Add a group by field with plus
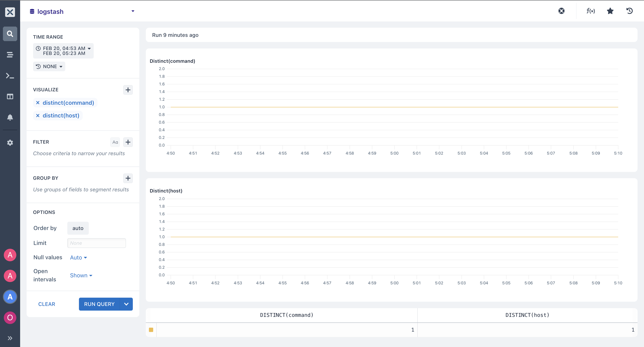This screenshot has width=644, height=347. pos(128,178)
